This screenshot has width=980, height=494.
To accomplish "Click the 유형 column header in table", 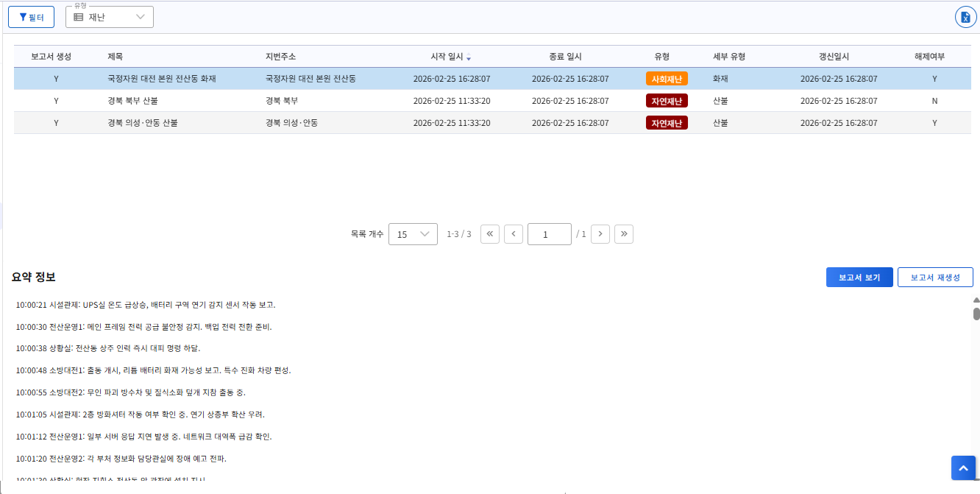I will (x=661, y=57).
